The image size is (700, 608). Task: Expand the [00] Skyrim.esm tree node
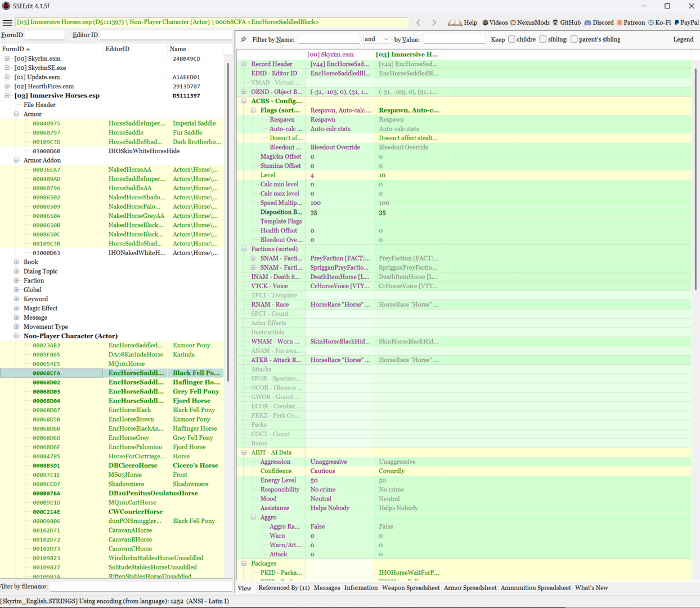pyautogui.click(x=7, y=59)
